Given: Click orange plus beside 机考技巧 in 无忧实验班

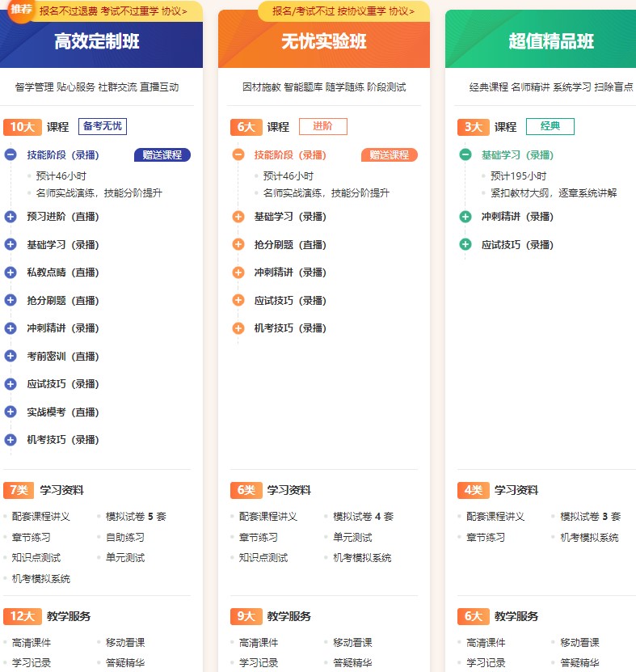Looking at the screenshot, I should coord(238,328).
